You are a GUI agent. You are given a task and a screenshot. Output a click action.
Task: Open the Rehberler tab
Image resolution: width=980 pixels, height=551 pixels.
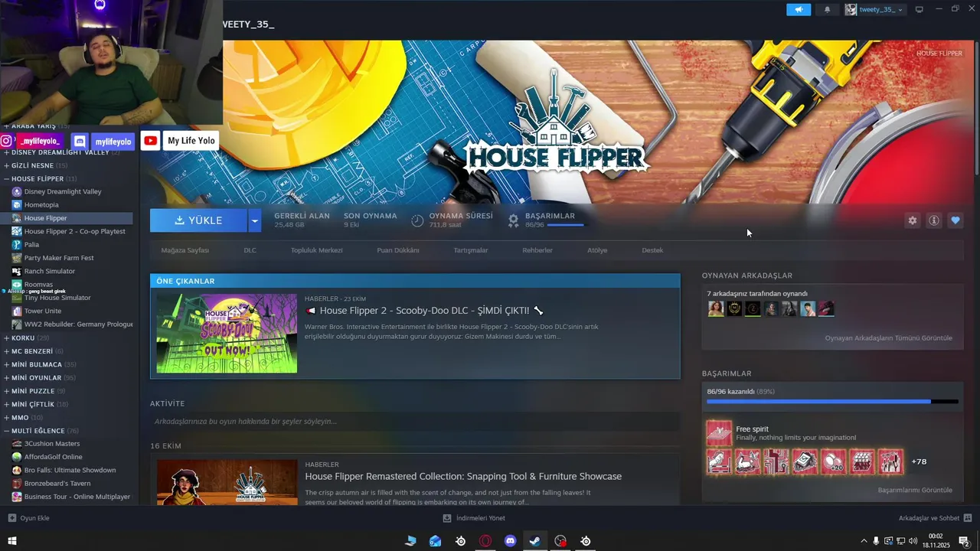click(537, 250)
